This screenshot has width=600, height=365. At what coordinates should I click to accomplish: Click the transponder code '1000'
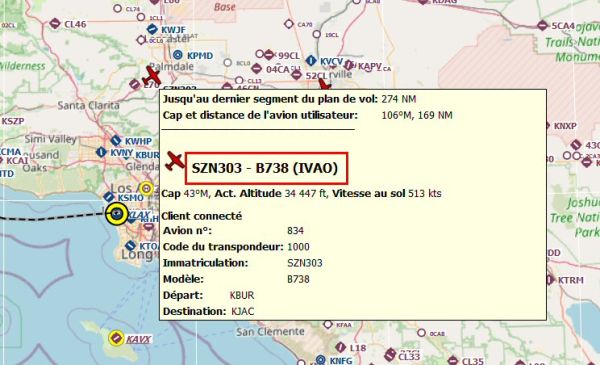point(298,247)
